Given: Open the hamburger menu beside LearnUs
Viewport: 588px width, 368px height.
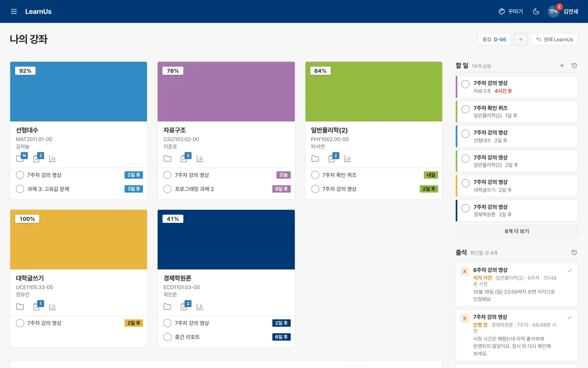Looking at the screenshot, I should pos(14,11).
